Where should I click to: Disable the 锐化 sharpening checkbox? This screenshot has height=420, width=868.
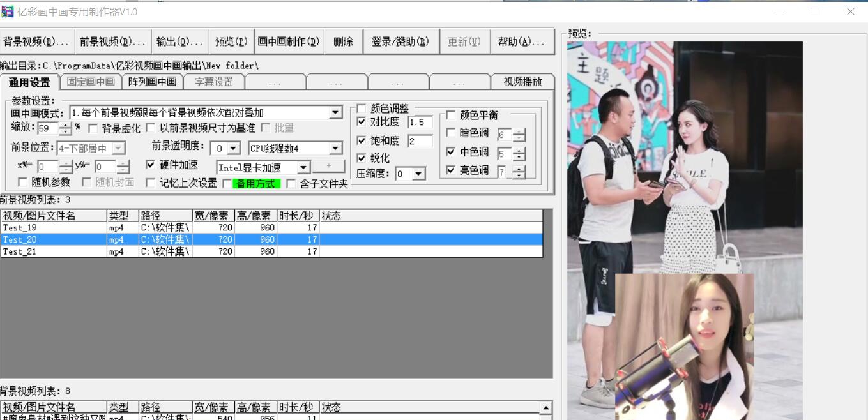tap(362, 158)
